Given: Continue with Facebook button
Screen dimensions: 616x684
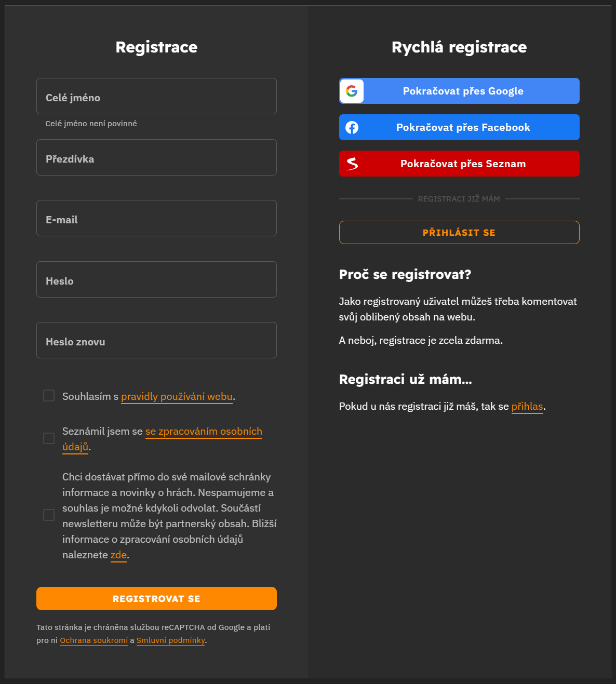Looking at the screenshot, I should click(459, 127).
